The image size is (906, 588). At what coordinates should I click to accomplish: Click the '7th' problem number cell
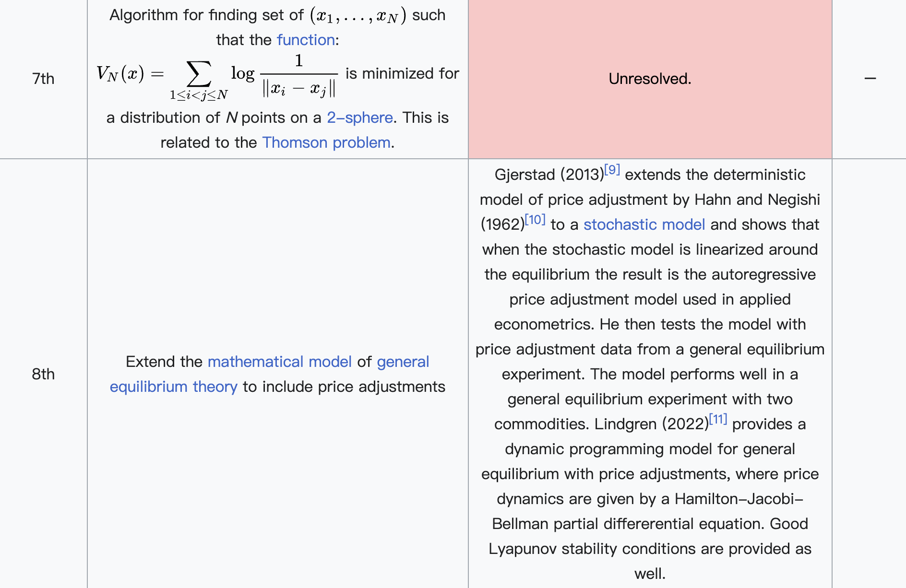[43, 79]
